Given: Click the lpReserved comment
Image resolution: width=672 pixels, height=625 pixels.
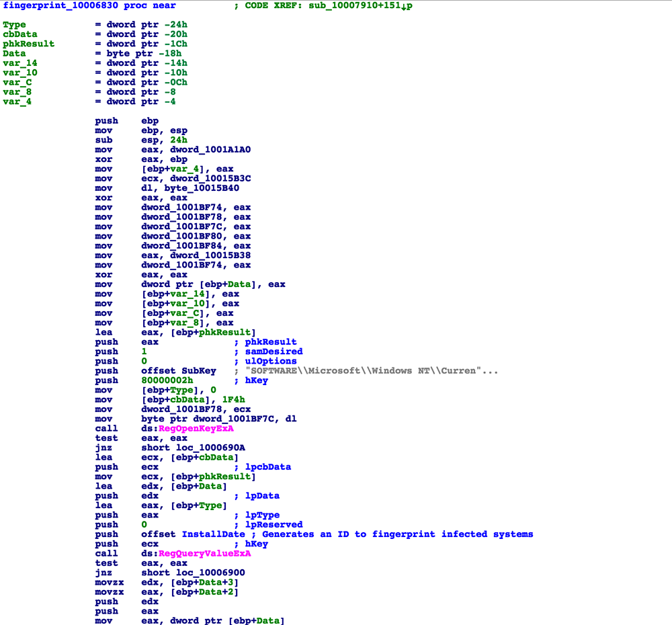Looking at the screenshot, I should click(274, 525).
